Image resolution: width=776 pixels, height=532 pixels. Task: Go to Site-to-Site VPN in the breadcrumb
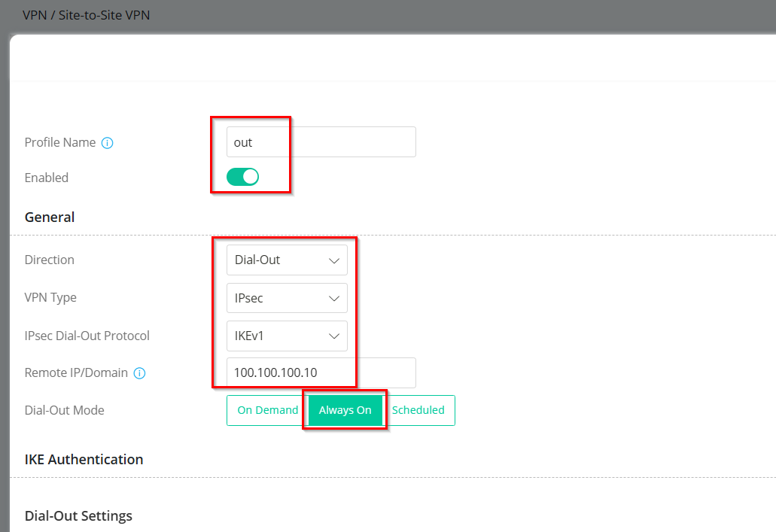pyautogui.click(x=104, y=15)
